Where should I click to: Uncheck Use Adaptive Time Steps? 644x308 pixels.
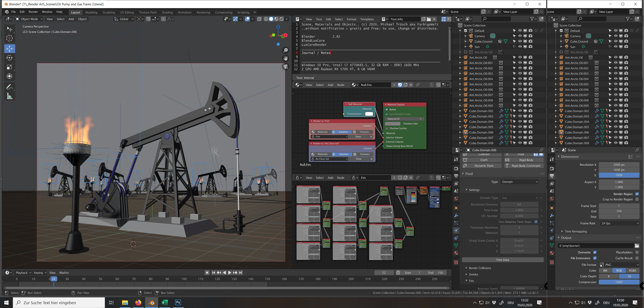536,222
